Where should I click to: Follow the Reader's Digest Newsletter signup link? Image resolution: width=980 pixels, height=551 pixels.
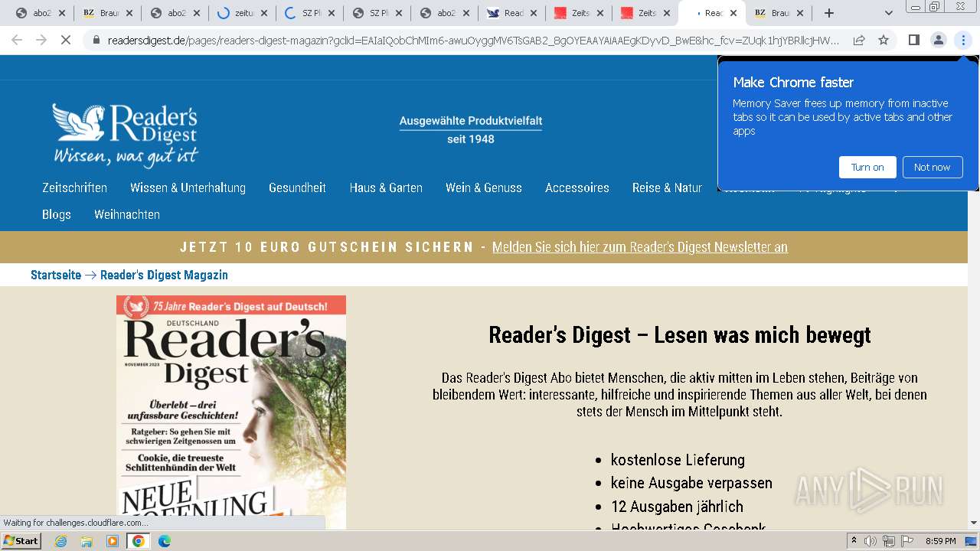pyautogui.click(x=640, y=247)
